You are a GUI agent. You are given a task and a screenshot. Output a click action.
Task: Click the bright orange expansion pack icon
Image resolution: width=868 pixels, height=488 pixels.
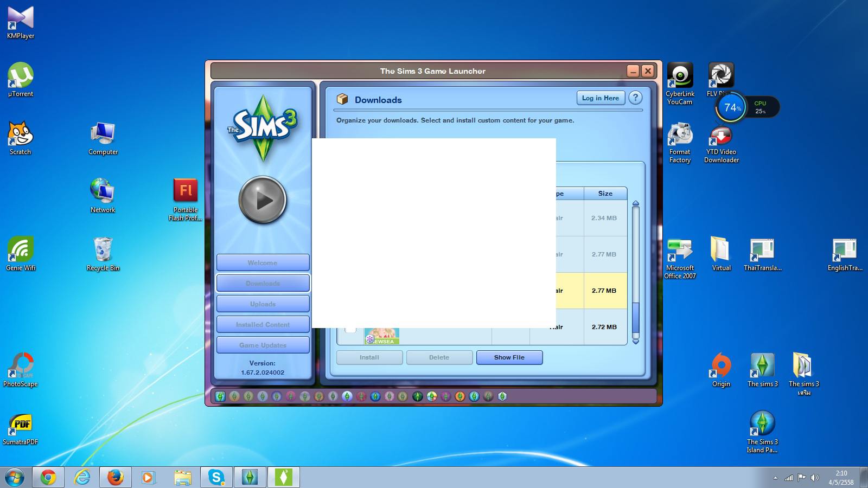coord(459,396)
